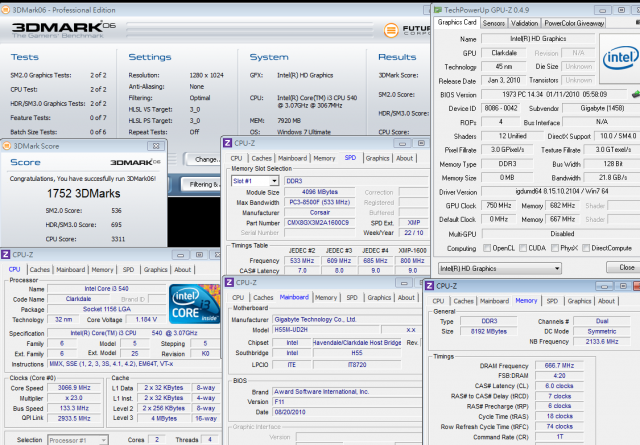Click the Z icon of the CPU-Z Memory window
This screenshot has width=640, height=445.
[429, 286]
